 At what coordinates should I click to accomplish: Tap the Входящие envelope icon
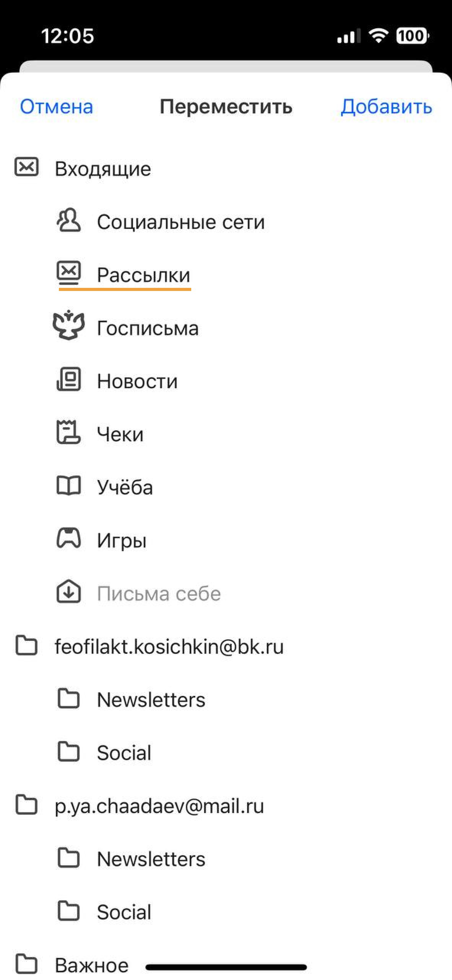(26, 167)
